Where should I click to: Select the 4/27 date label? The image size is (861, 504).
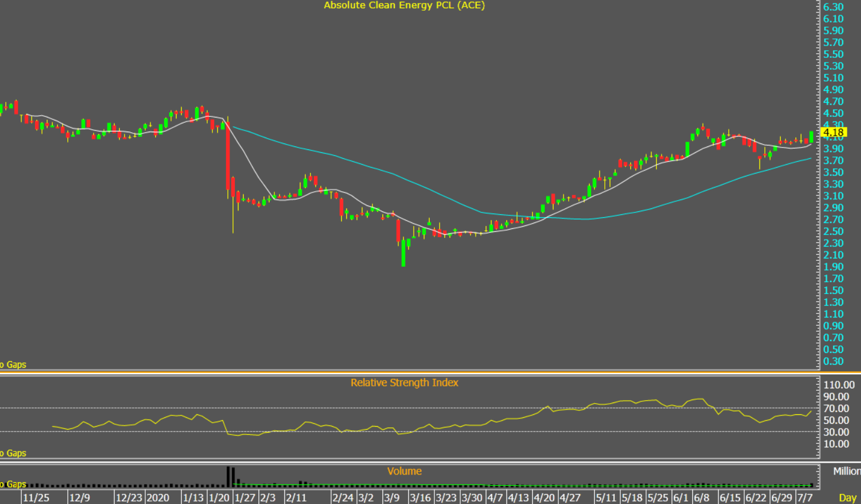[x=570, y=498]
